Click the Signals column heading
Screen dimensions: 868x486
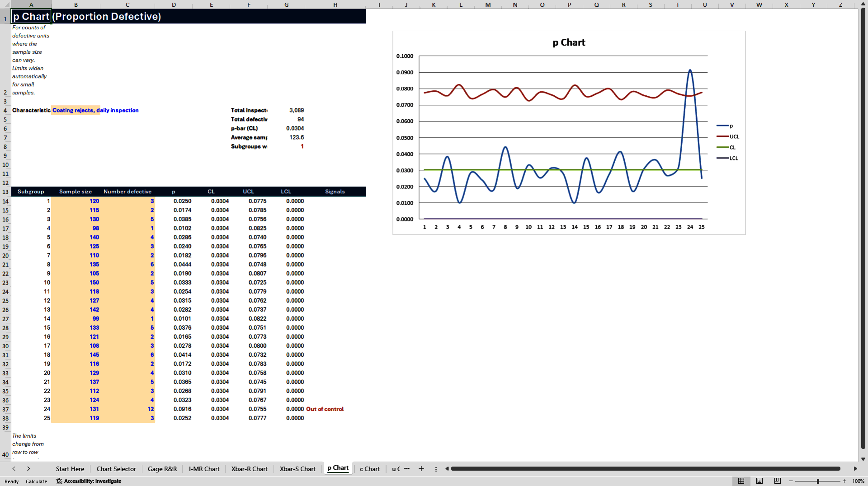(335, 192)
